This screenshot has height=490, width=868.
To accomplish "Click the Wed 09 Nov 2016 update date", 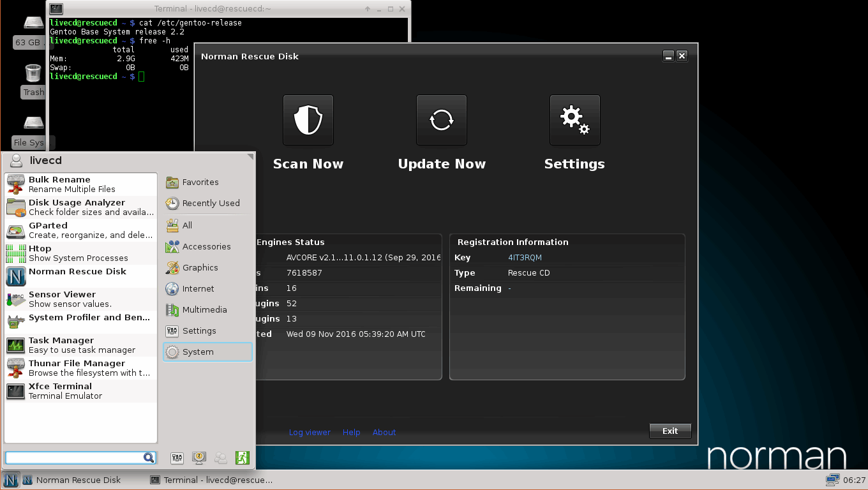I will click(356, 334).
